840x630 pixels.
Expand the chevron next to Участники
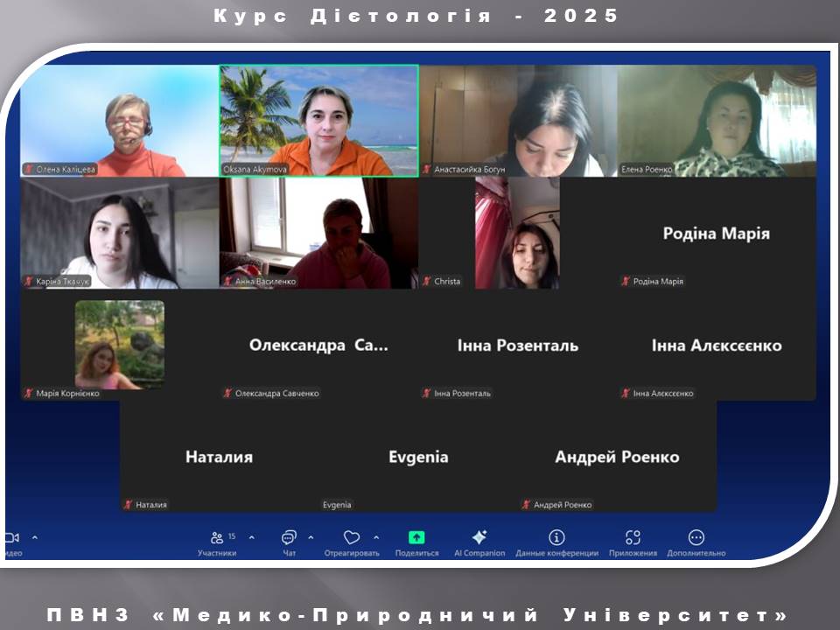[252, 537]
